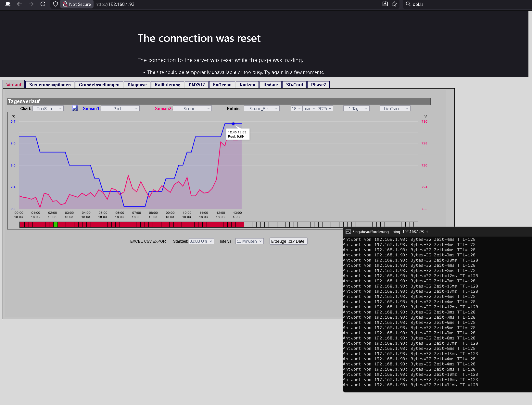Switch to the EnOcean tab

(222, 85)
